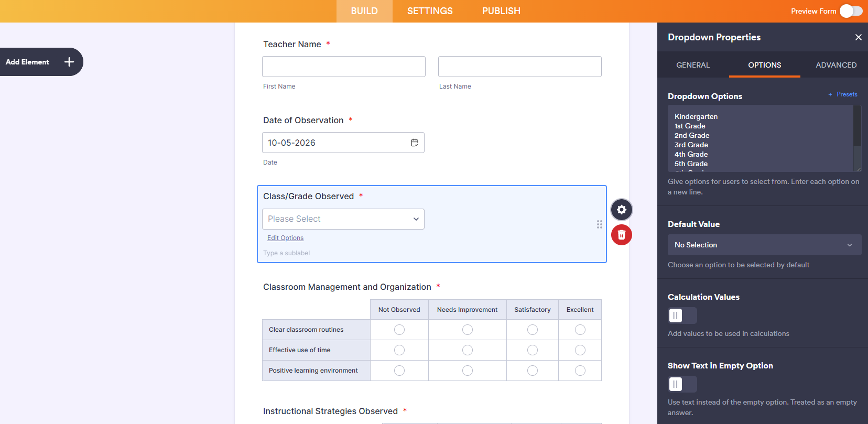The height and width of the screenshot is (424, 868).
Task: Open field properties gear icon
Action: (622, 210)
